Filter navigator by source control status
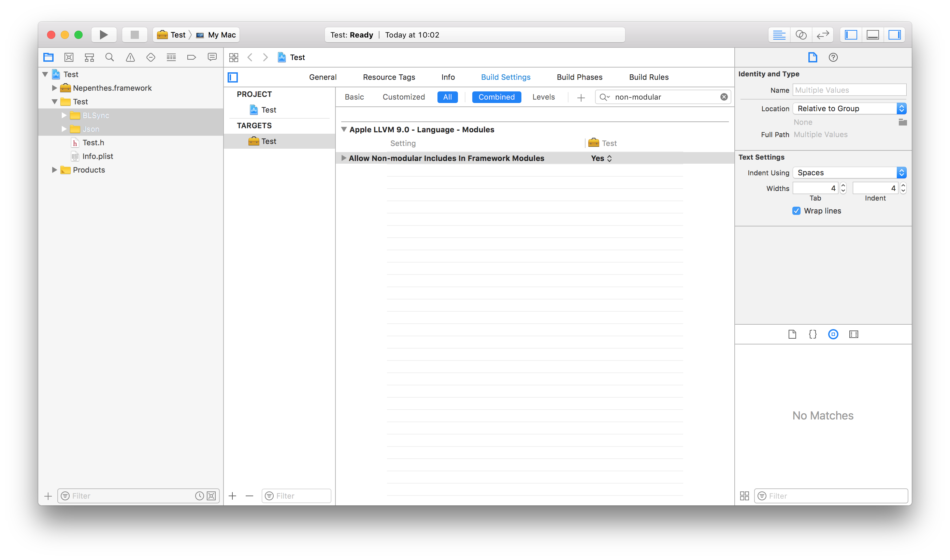Image resolution: width=950 pixels, height=560 pixels. coord(212,496)
